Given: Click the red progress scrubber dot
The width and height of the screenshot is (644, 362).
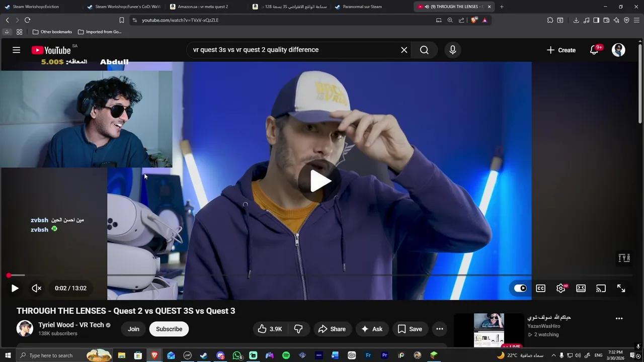Looking at the screenshot, I should (9, 276).
